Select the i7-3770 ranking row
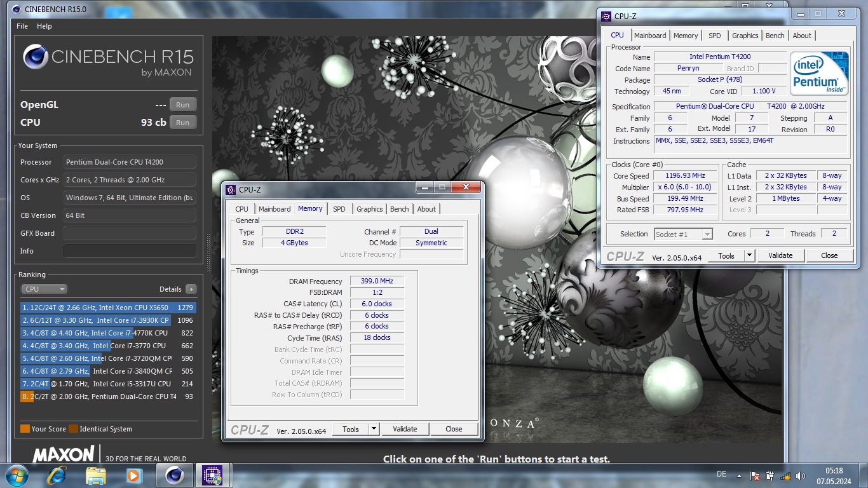 click(x=108, y=346)
